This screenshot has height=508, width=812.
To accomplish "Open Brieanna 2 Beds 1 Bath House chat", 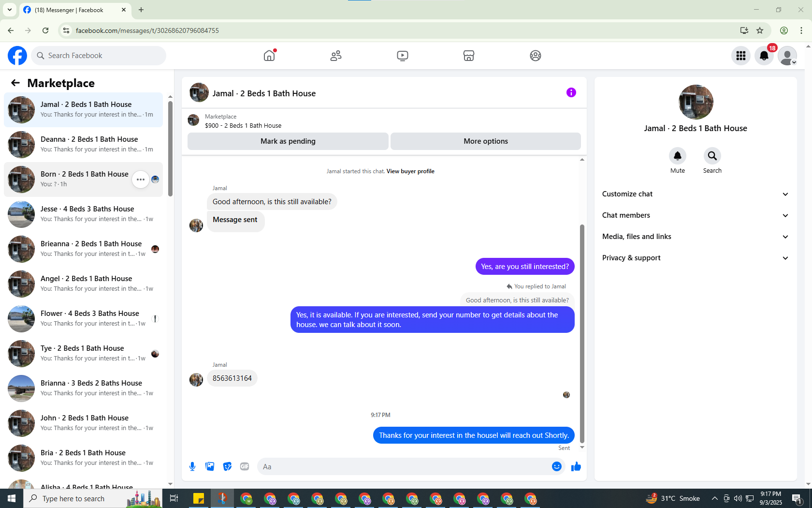I will pos(83,249).
